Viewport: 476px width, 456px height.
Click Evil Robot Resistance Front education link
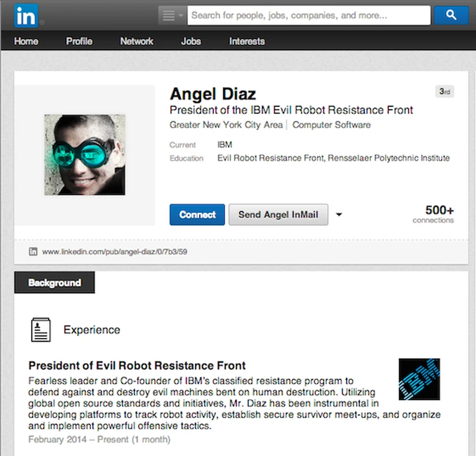271,158
